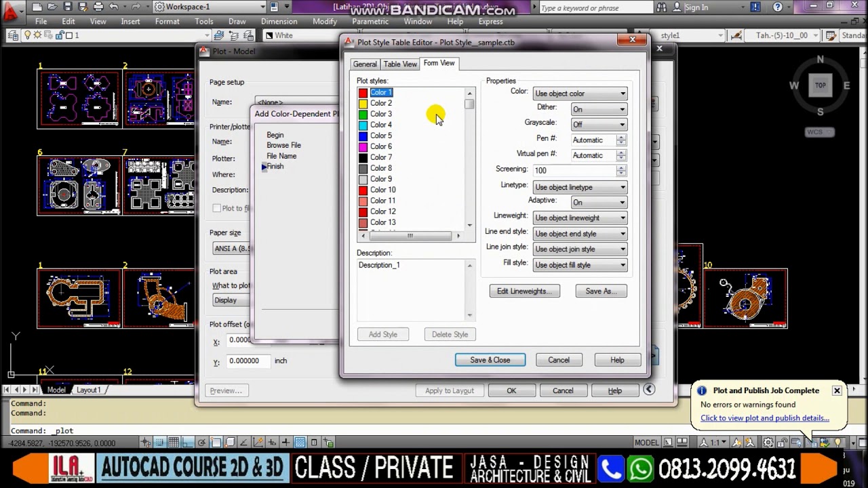The image size is (868, 488).
Task: Switch to the General tab
Action: pyautogui.click(x=365, y=64)
